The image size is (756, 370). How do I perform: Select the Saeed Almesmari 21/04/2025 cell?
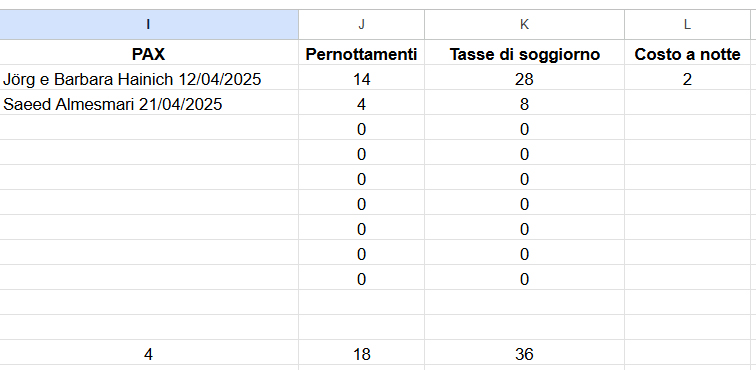coord(148,104)
